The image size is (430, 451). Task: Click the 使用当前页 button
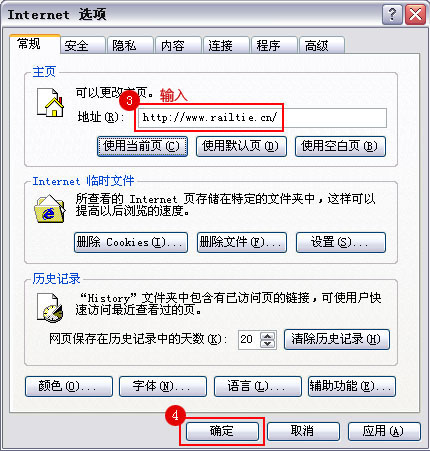coord(142,146)
